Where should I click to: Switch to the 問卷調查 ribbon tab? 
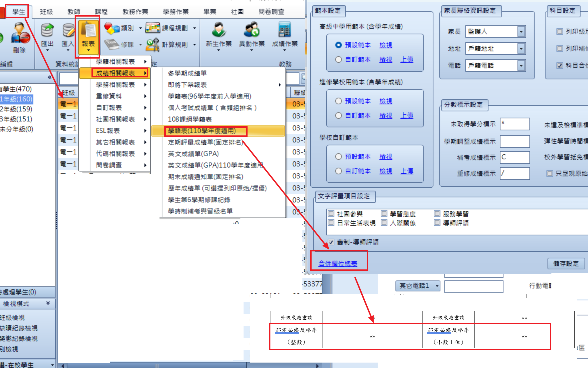tap(271, 12)
